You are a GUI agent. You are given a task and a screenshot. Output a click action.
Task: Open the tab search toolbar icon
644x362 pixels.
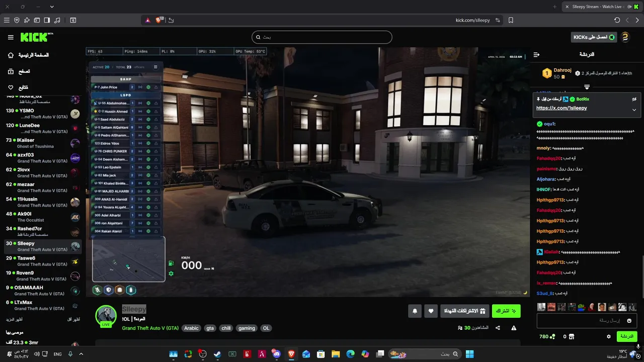tap(73, 20)
